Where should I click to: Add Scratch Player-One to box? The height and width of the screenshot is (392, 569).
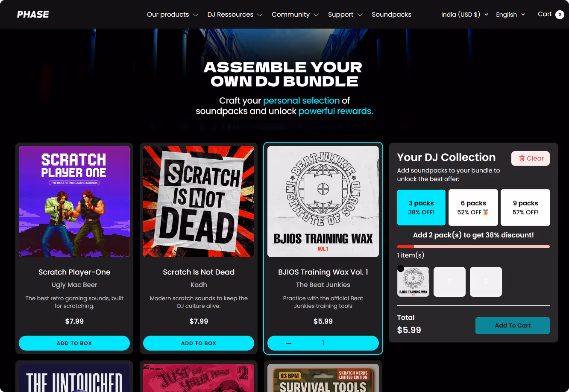coord(74,343)
